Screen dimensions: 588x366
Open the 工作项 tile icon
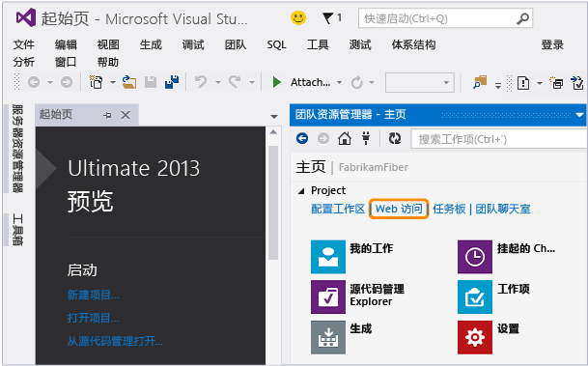tap(475, 297)
